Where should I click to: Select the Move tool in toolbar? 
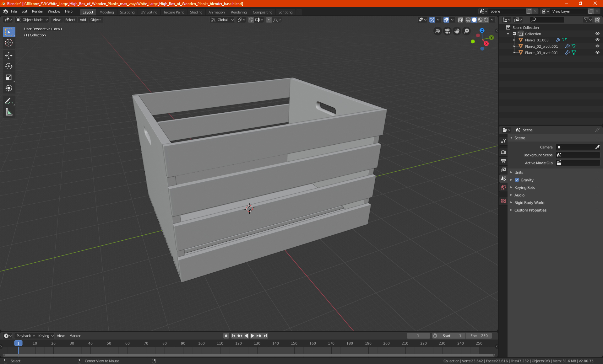[x=9, y=56]
